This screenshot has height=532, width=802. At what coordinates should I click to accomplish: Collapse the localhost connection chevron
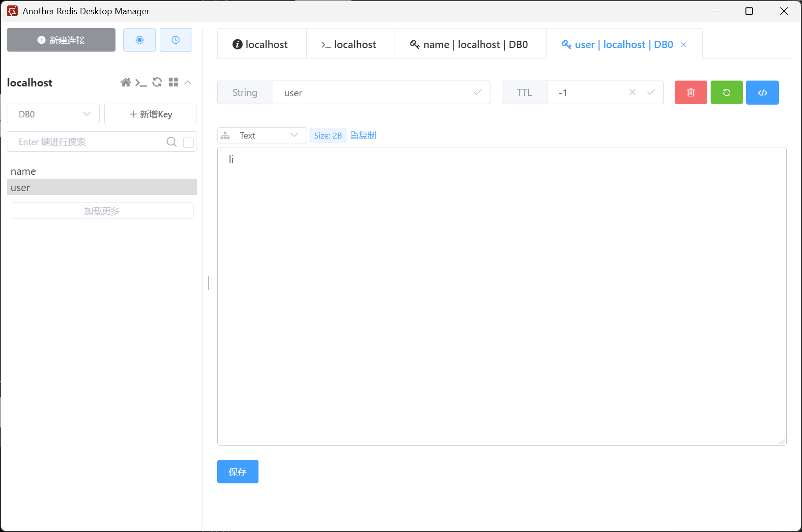click(x=188, y=83)
